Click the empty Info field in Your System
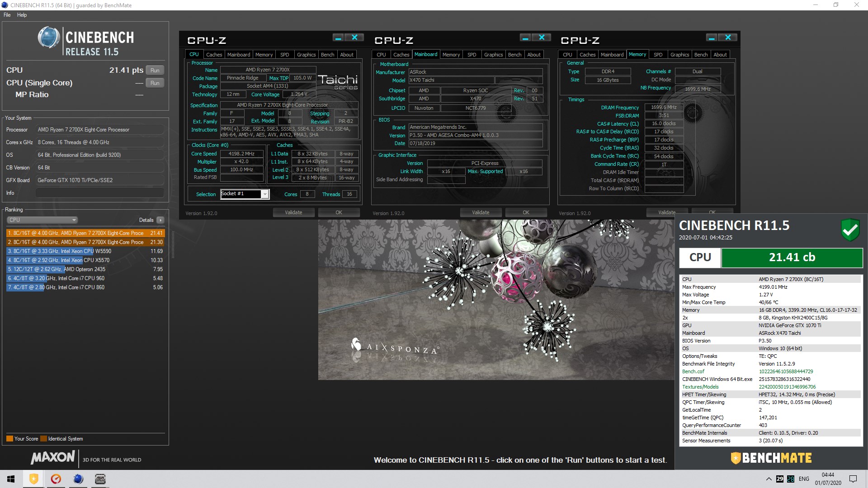 click(99, 193)
